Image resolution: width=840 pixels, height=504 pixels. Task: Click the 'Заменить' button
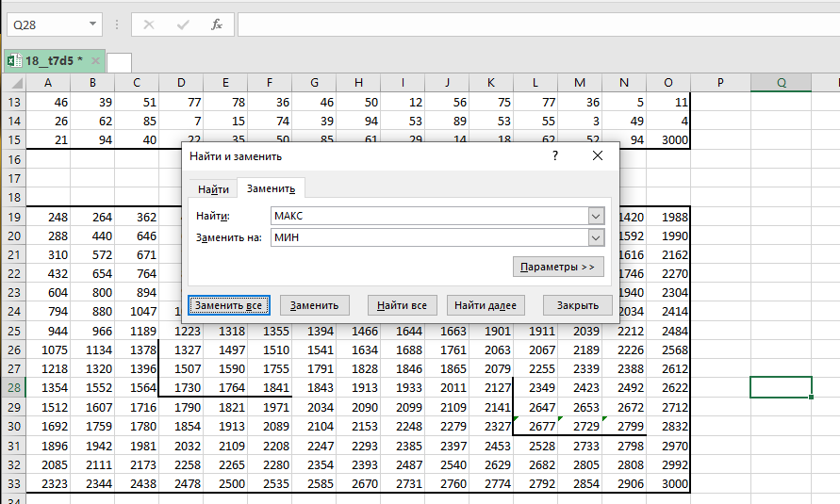[x=315, y=305]
